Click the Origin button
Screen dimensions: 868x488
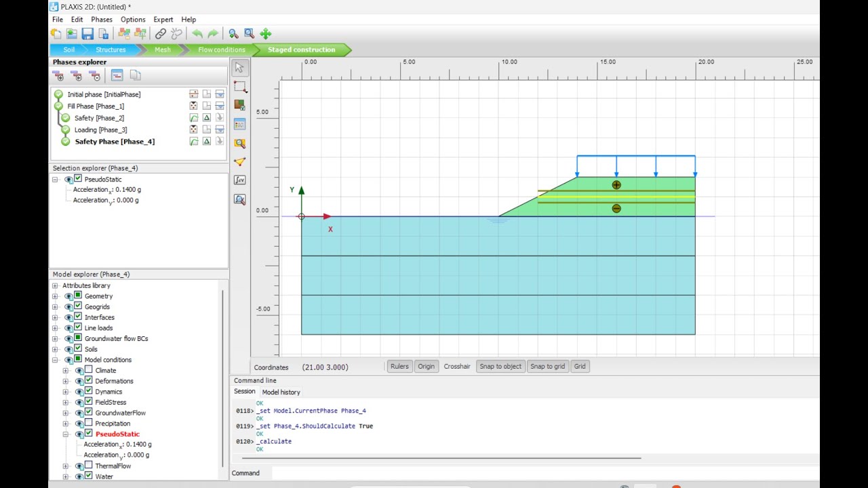coord(426,367)
